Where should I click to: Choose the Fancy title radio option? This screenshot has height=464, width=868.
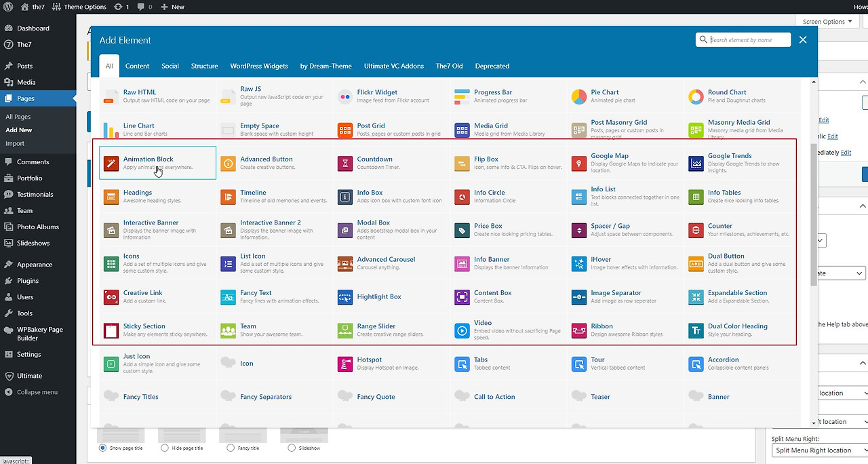(x=231, y=448)
